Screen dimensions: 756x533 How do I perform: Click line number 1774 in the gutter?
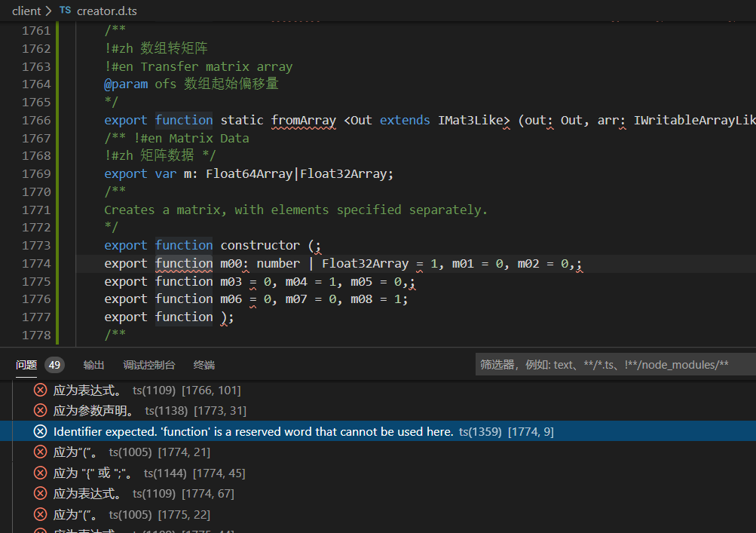[36, 263]
